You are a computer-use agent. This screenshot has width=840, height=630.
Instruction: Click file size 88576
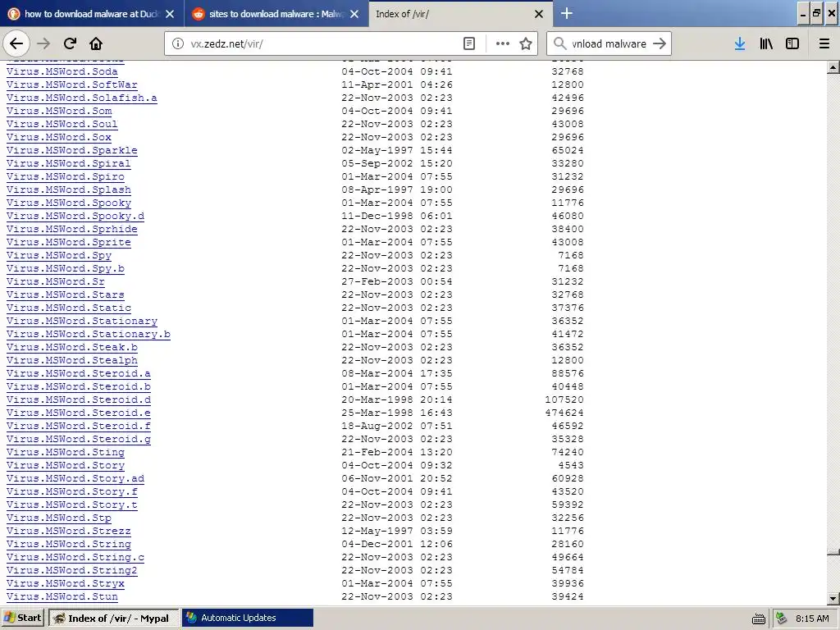coord(568,373)
